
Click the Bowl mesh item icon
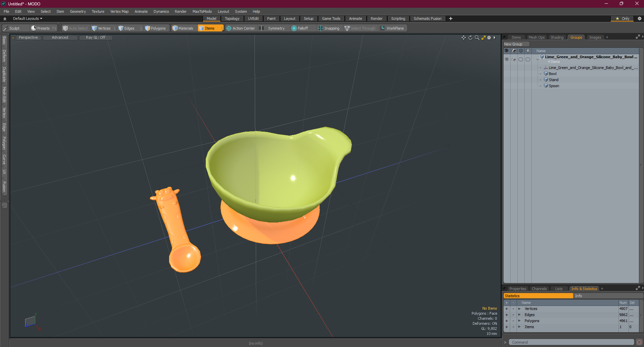click(546, 74)
